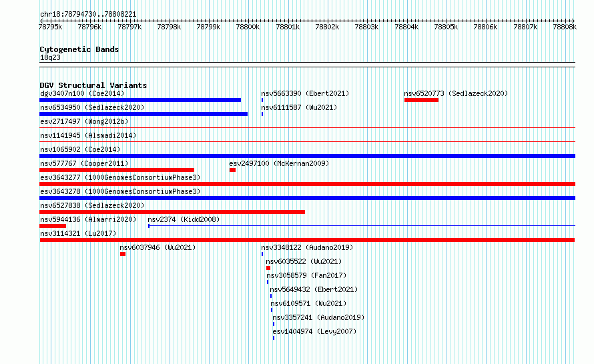
Task: Click small red block under nsv6037946
Action: click(123, 254)
